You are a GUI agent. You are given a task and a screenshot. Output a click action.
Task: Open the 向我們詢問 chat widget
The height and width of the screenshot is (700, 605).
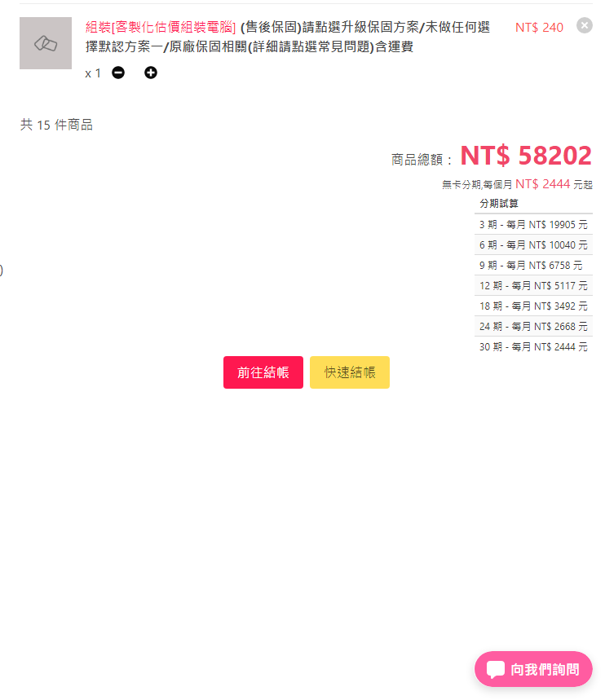tap(533, 669)
